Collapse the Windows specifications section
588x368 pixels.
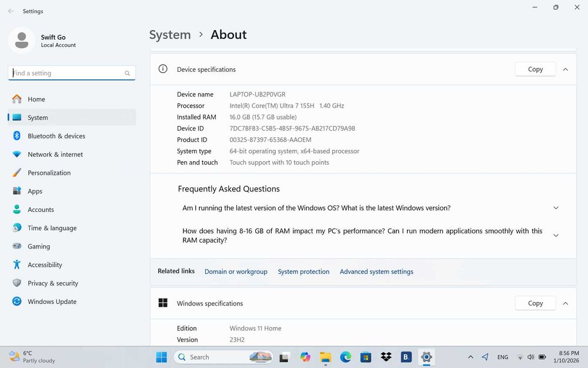coord(566,303)
